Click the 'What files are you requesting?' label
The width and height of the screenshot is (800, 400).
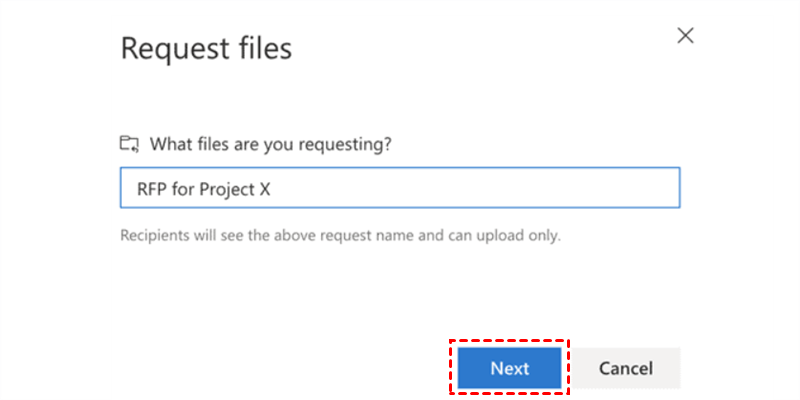(270, 144)
